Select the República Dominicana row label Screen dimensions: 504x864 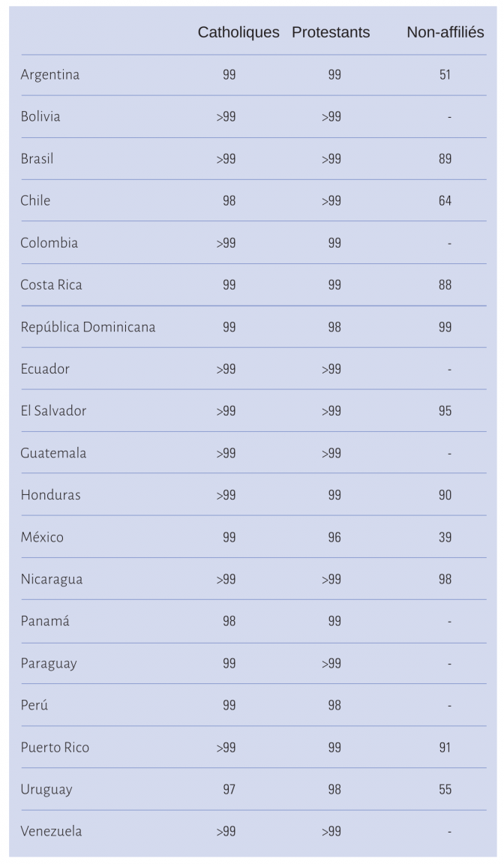pos(88,327)
